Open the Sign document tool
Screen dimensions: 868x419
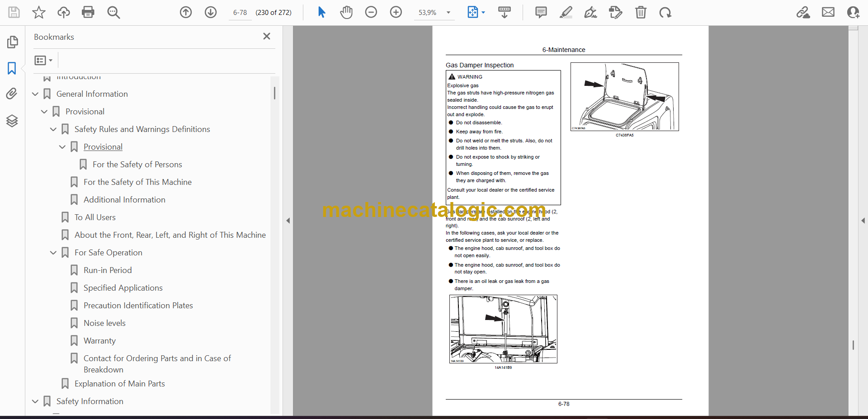(x=590, y=12)
